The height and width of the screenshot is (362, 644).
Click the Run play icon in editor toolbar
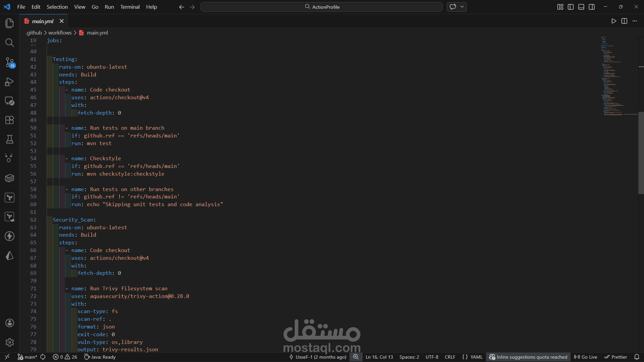[613, 21]
